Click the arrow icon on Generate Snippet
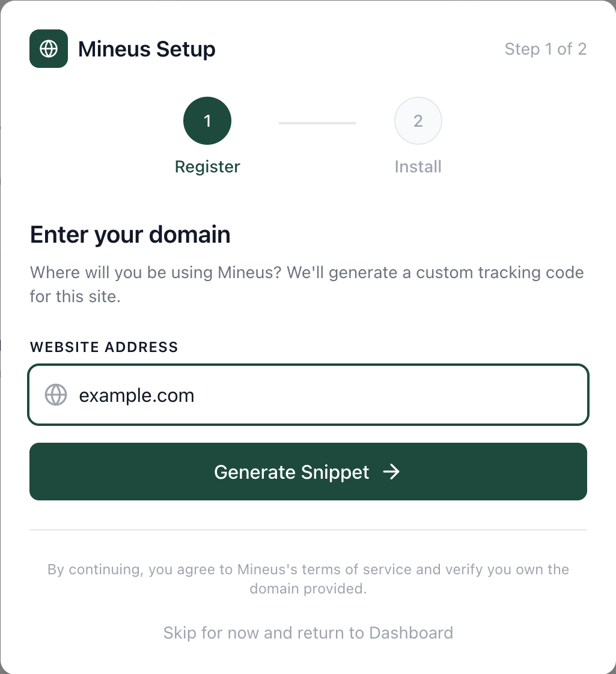 coord(392,472)
